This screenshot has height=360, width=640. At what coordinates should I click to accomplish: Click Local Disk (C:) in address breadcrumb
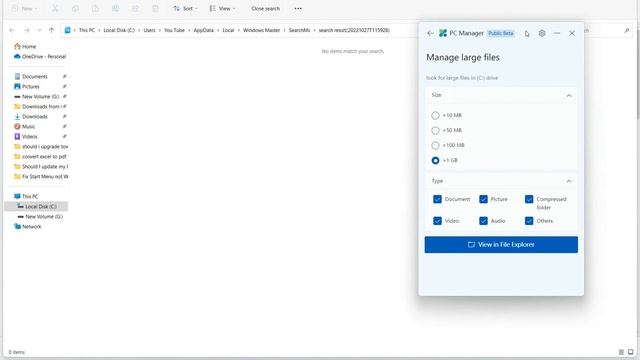(119, 30)
